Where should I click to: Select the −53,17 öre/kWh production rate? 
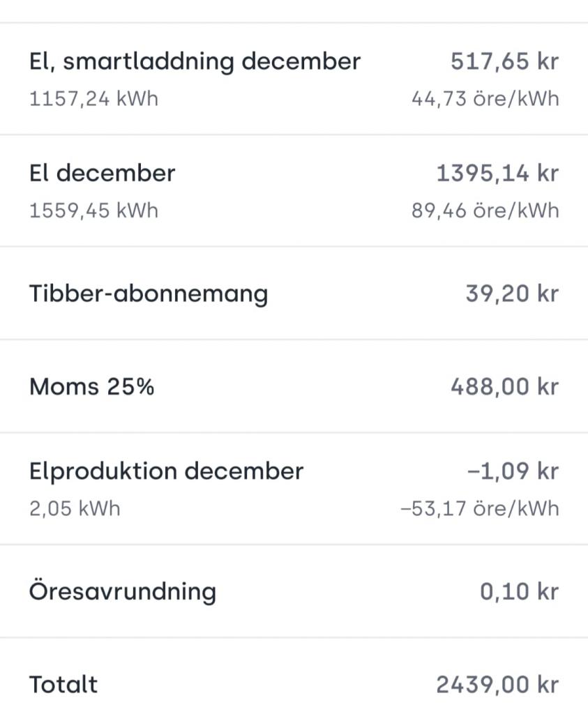click(480, 508)
